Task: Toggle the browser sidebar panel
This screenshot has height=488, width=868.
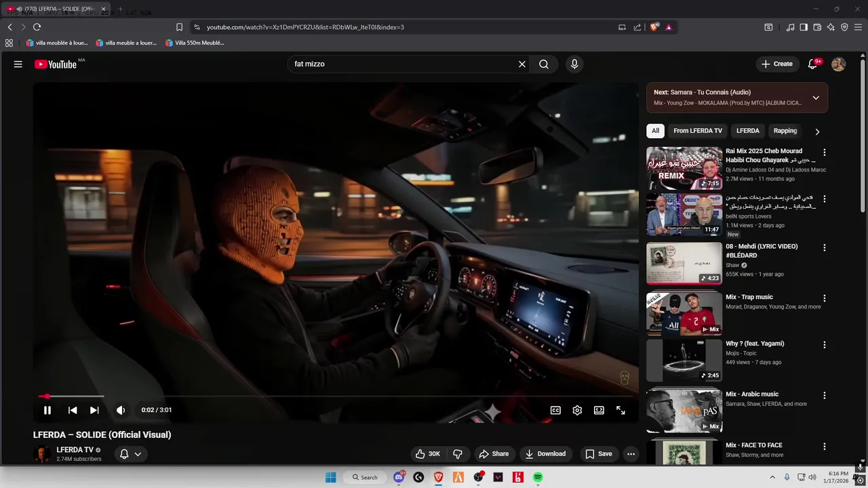Action: (x=804, y=27)
